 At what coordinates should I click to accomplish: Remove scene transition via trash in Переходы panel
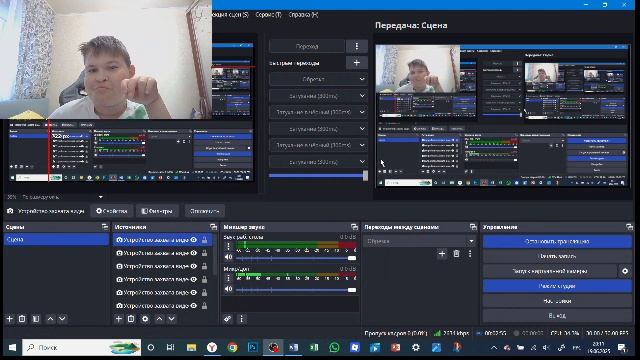456,254
